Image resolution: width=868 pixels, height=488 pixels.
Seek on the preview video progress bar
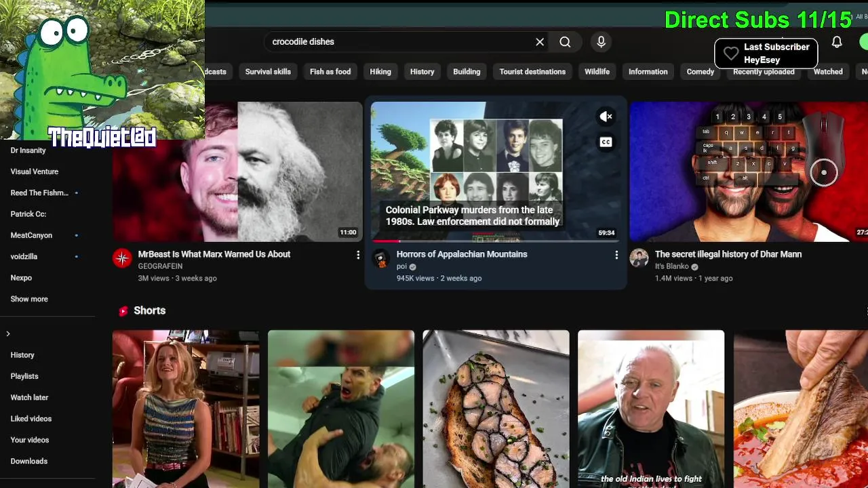click(x=496, y=241)
